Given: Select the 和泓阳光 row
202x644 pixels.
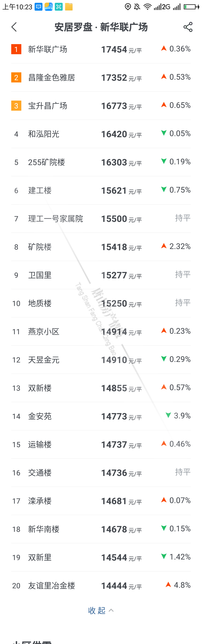Looking at the screenshot, I should tap(44, 134).
